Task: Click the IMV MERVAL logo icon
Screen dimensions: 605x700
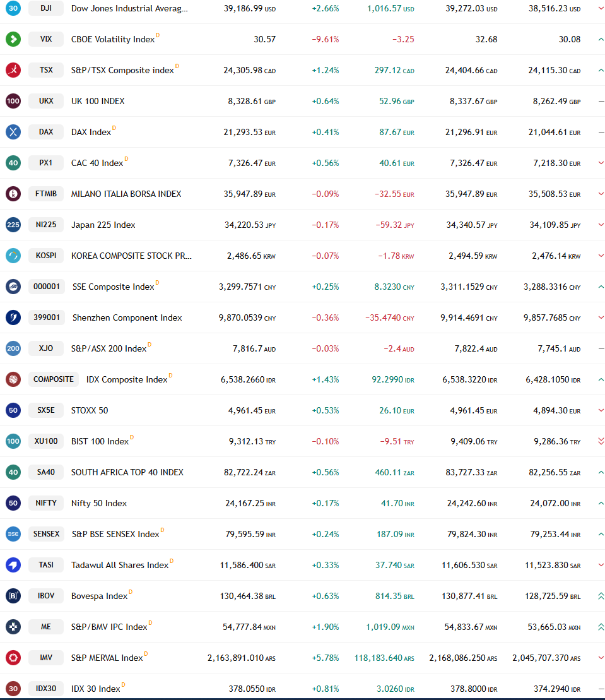Action: (13, 658)
